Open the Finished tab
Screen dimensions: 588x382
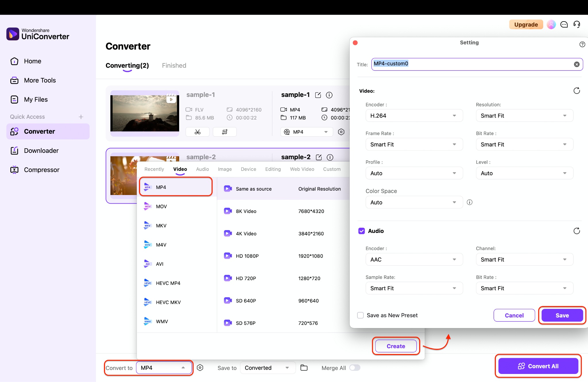pos(174,66)
